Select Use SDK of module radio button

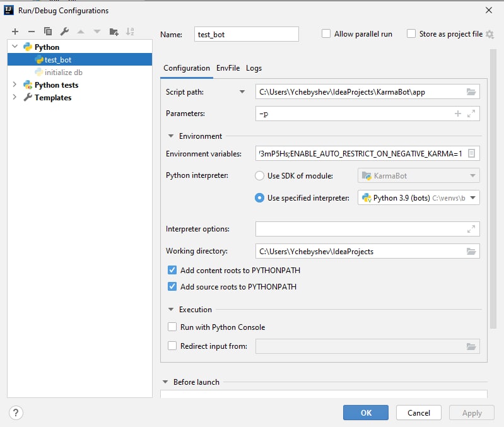pos(259,175)
